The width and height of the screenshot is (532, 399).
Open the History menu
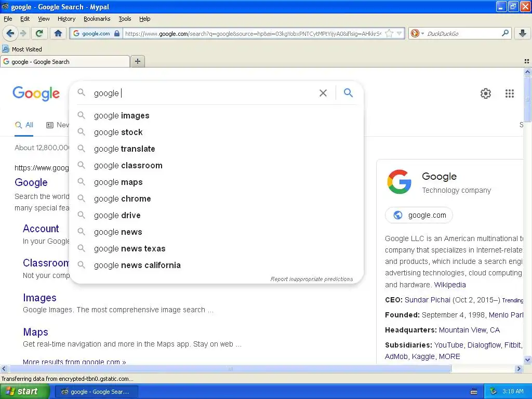[x=66, y=19]
